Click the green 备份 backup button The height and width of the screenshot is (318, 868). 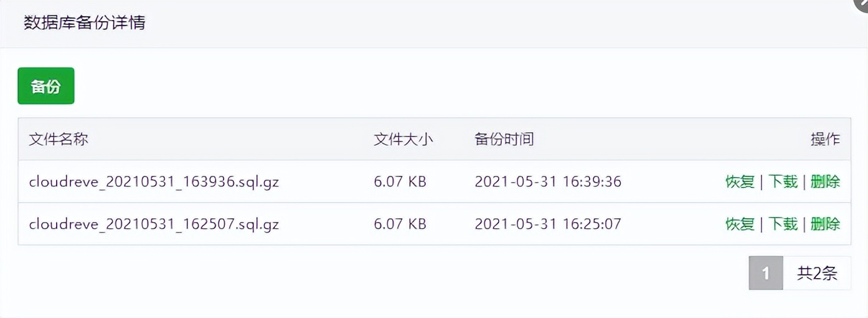pos(46,86)
